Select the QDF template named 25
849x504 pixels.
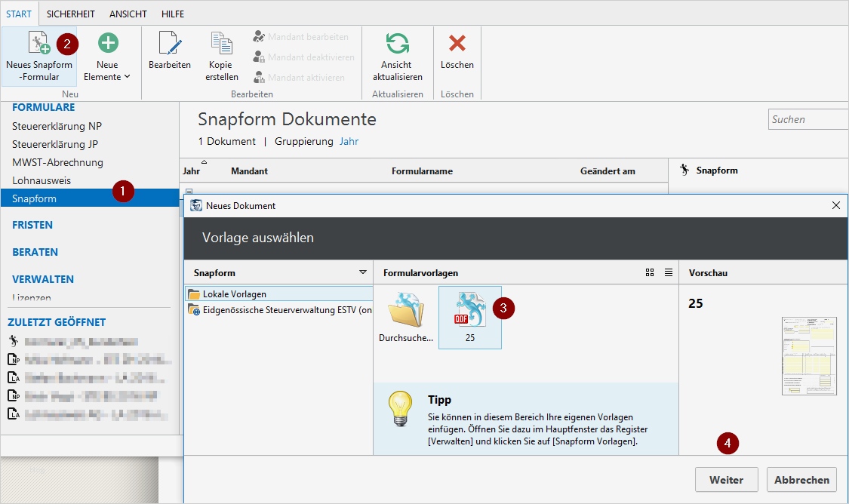click(x=470, y=317)
